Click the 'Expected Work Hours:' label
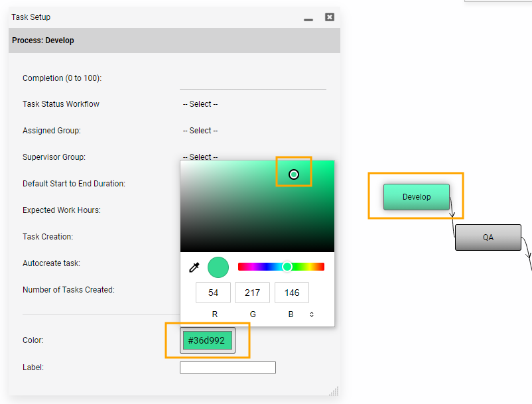532x404 pixels. pos(62,210)
